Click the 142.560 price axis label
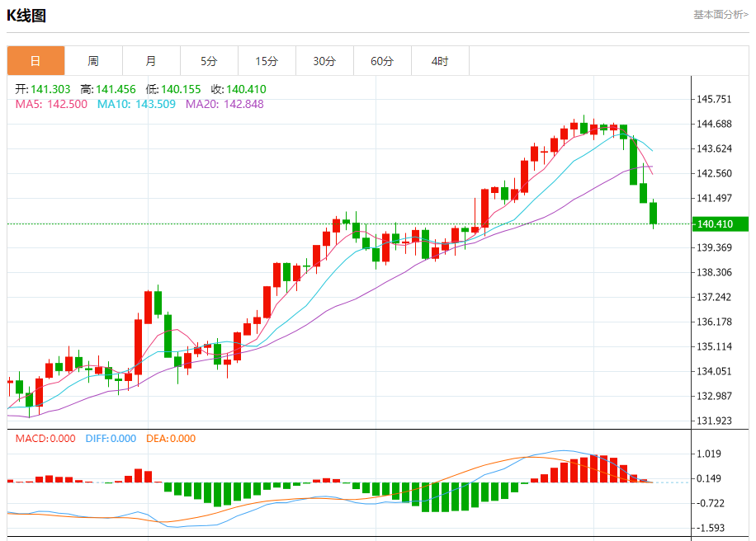 [714, 173]
